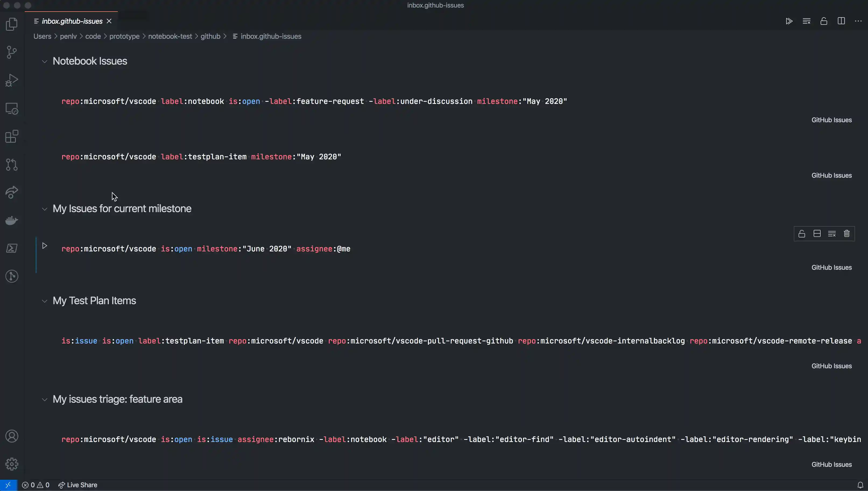This screenshot has height=491, width=868.
Task: Toggle the cell lock in the cell toolbar
Action: coord(802,233)
